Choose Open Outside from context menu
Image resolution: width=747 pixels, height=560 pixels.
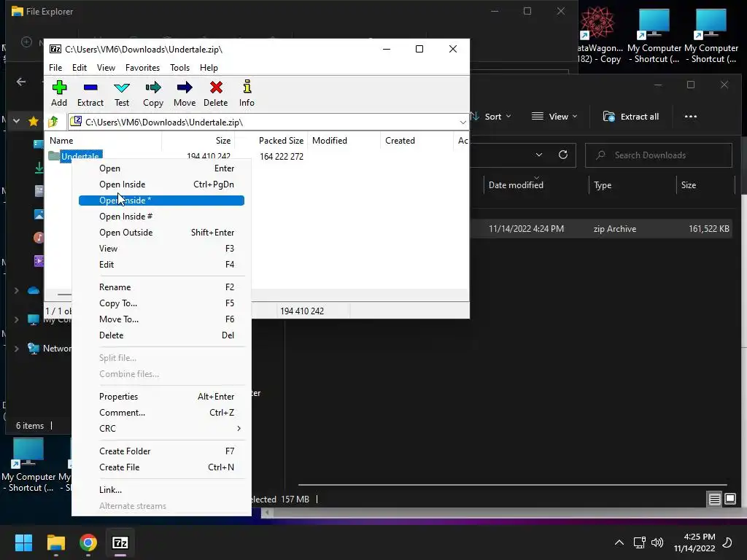161,233
